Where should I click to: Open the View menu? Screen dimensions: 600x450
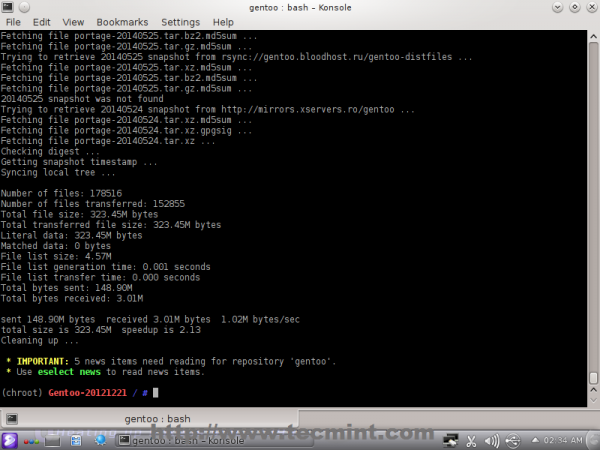[x=73, y=22]
